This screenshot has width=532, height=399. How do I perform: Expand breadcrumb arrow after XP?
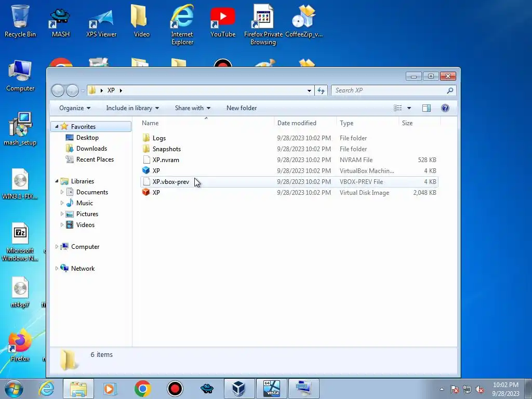121,90
